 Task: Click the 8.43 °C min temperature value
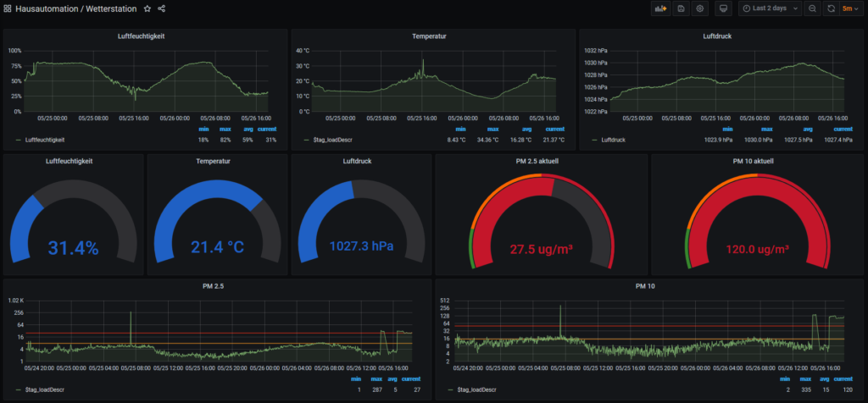(x=457, y=140)
